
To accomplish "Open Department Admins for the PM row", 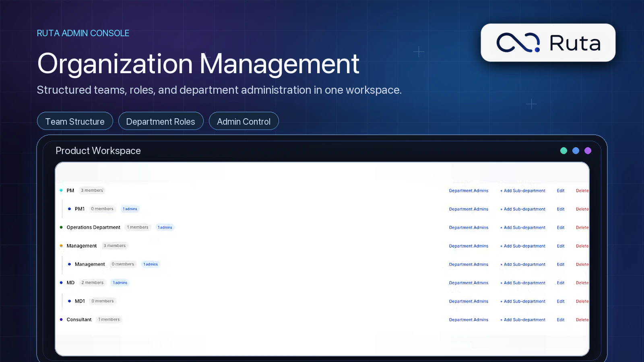I will click(x=469, y=191).
